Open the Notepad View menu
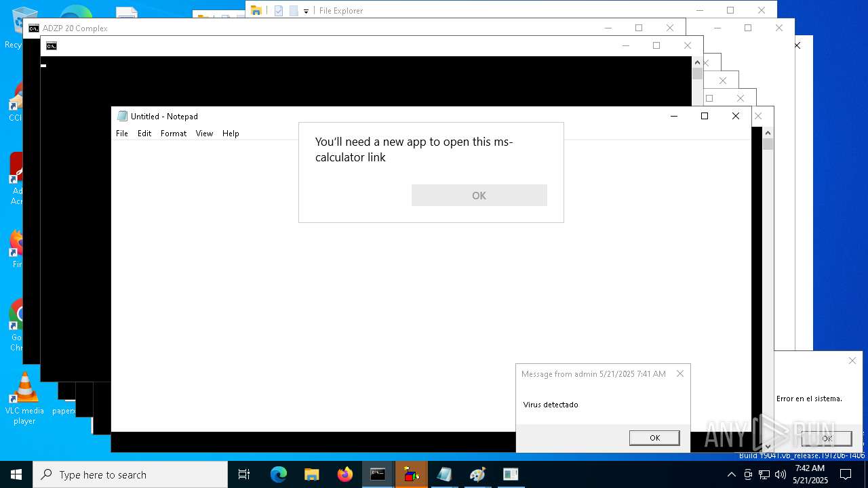This screenshot has width=868, height=488. [x=204, y=134]
